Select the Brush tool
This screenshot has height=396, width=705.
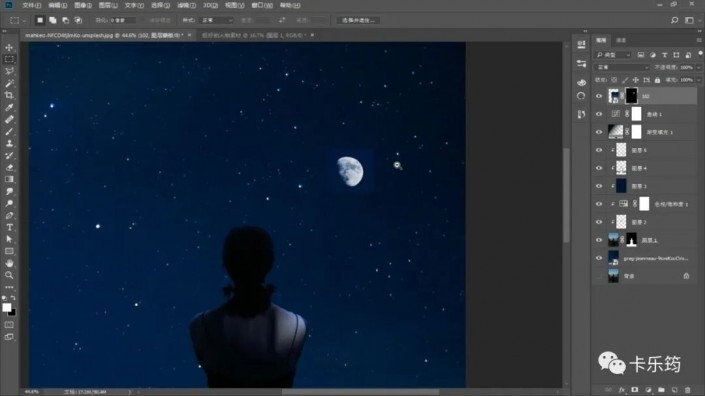(x=9, y=131)
